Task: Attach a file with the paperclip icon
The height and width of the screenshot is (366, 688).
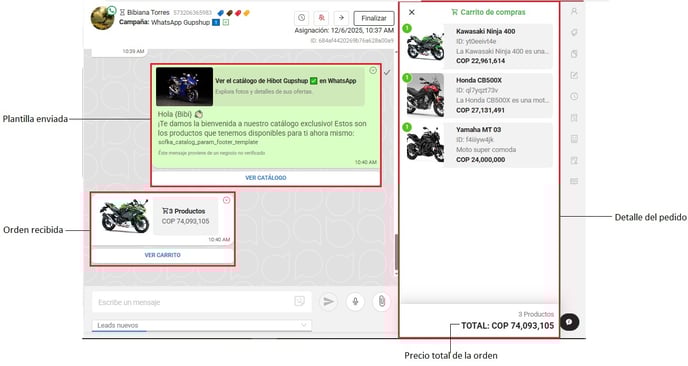Action: [382, 301]
